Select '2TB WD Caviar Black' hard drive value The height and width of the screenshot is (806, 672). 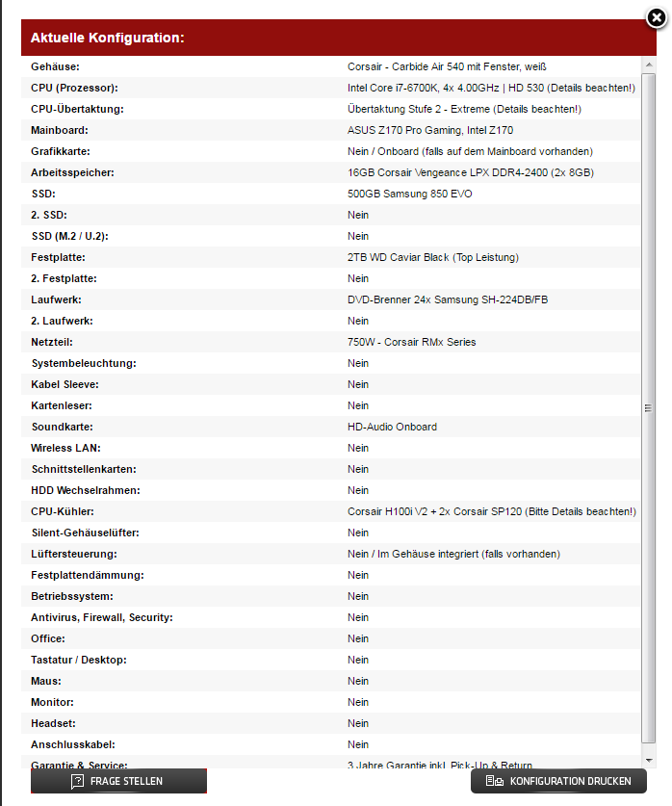point(432,257)
